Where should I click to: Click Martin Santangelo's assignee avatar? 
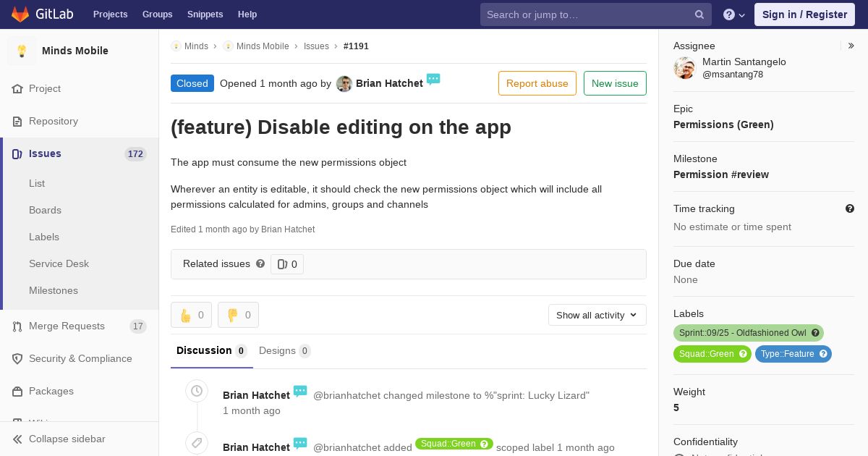click(684, 68)
